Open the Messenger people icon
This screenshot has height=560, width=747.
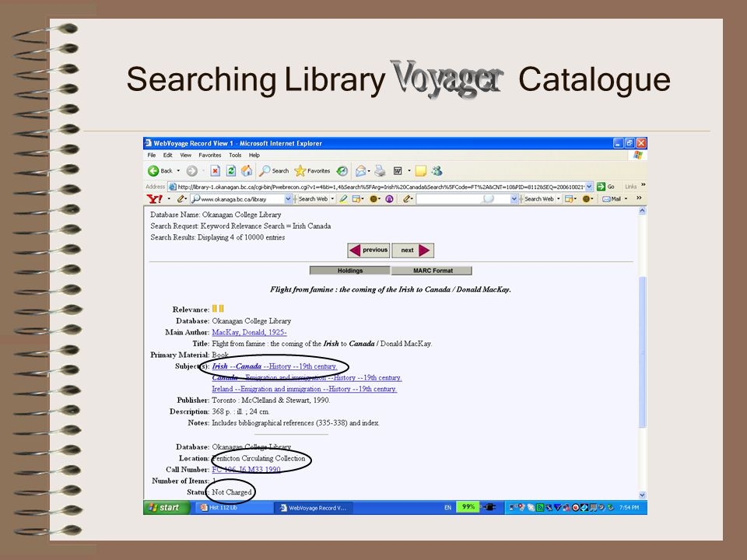pyautogui.click(x=437, y=171)
